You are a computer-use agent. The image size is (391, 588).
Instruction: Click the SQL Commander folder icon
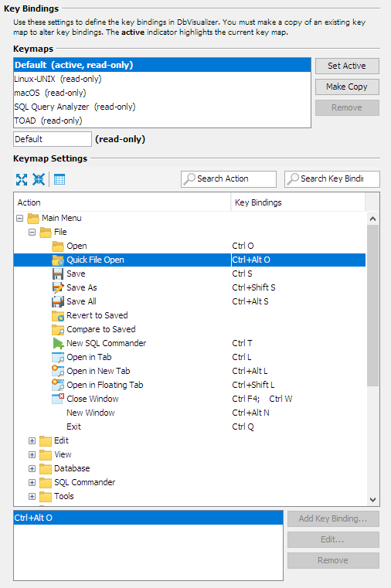pyautogui.click(x=46, y=482)
